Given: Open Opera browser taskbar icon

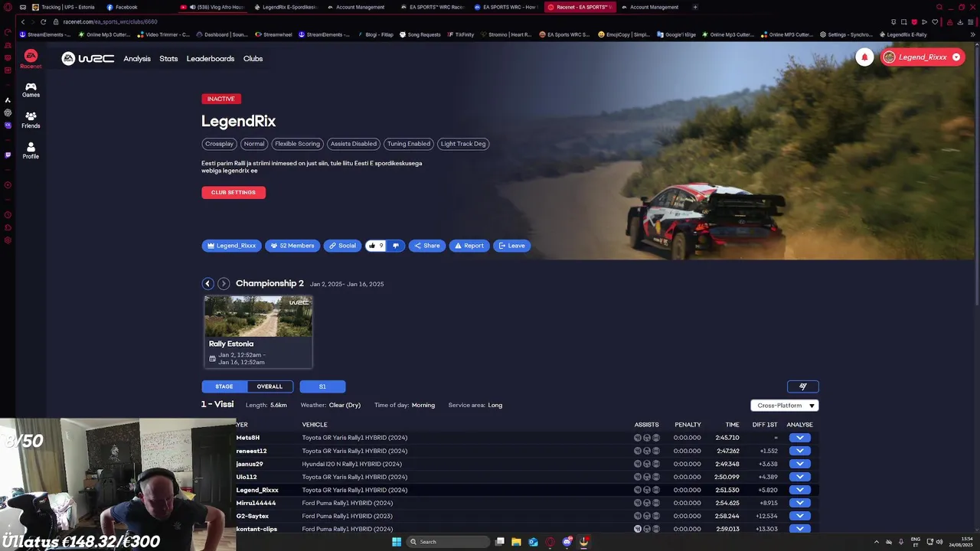Looking at the screenshot, I should 550,542.
